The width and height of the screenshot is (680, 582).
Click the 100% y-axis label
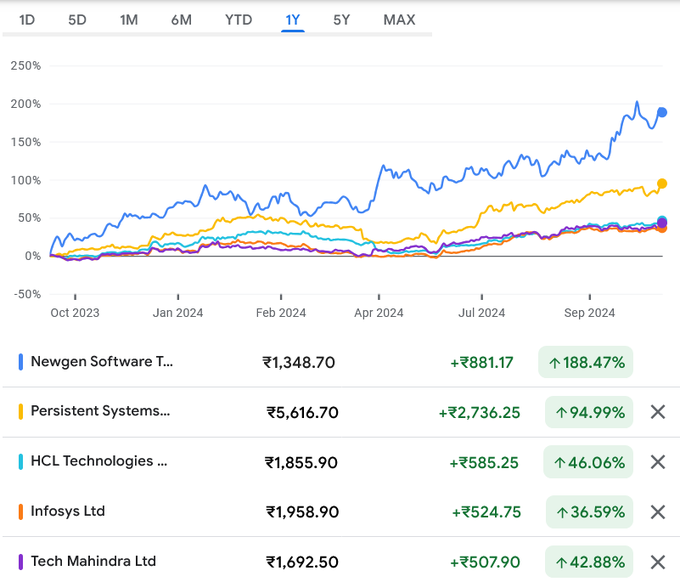pos(26,180)
